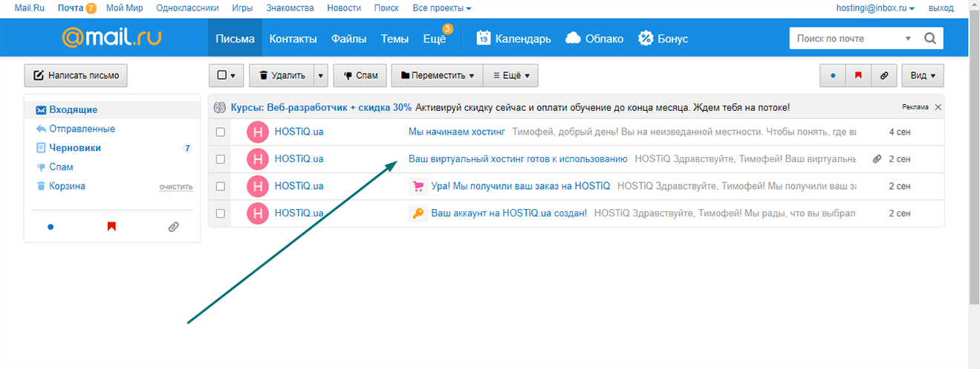Click HOSTiQ avatar of 'Мы начинаем хостинг'
Screen dimensions: 980x369
point(257,132)
